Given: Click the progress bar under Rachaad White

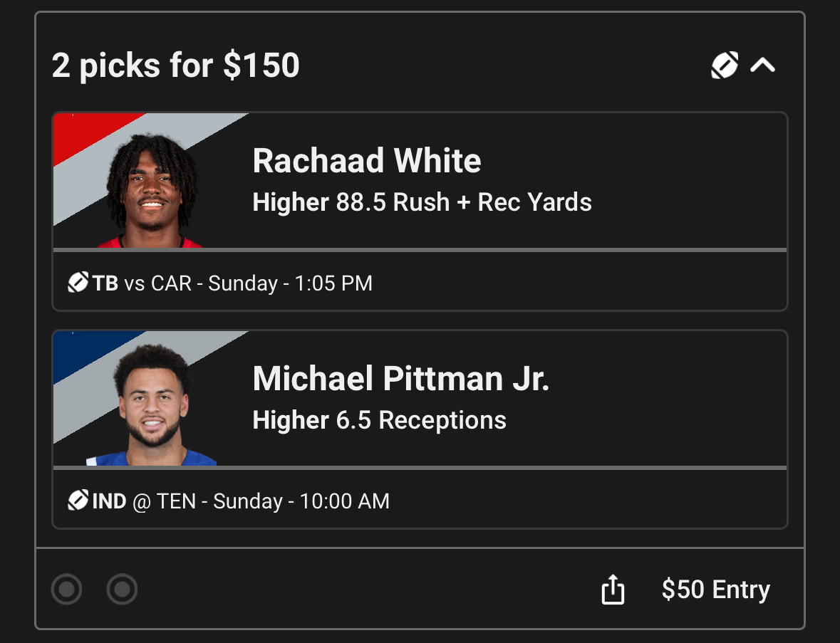Looking at the screenshot, I should coord(420,249).
